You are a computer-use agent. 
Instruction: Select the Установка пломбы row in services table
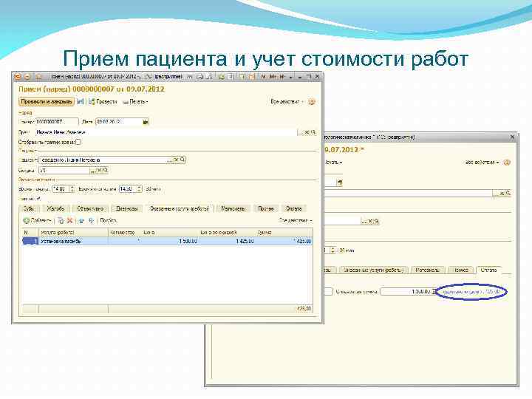(x=167, y=241)
